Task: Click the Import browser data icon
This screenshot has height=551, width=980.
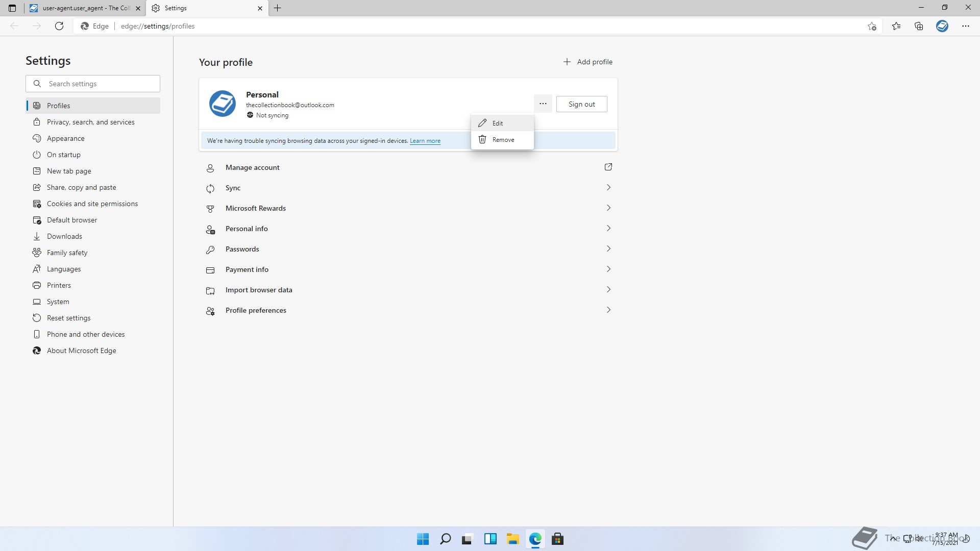Action: pos(210,290)
